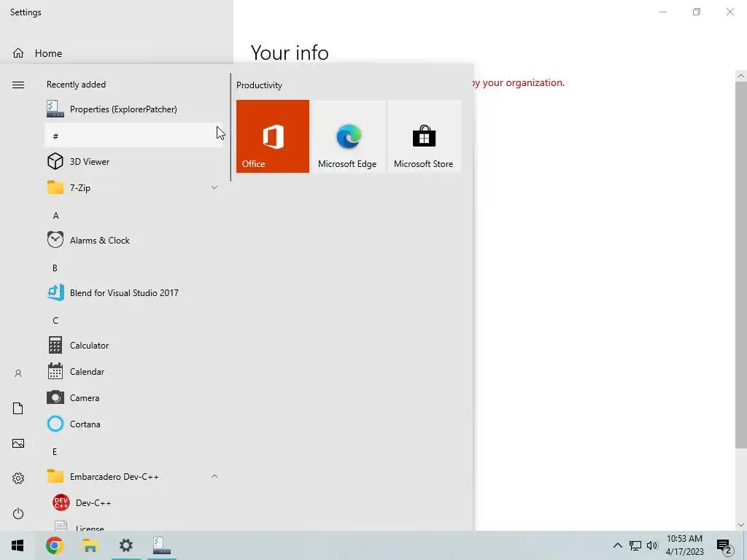Open Calculator from the app list

point(133,345)
